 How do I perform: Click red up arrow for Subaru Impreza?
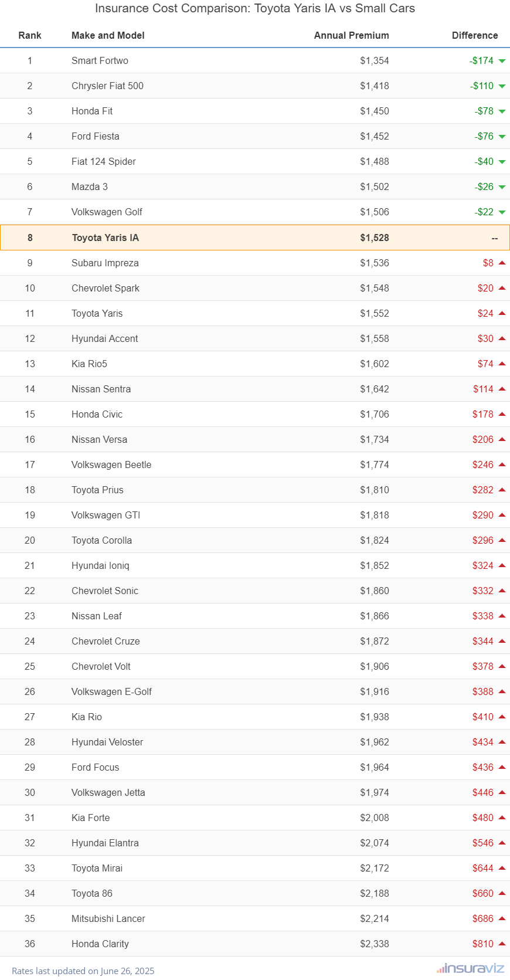[x=502, y=263]
